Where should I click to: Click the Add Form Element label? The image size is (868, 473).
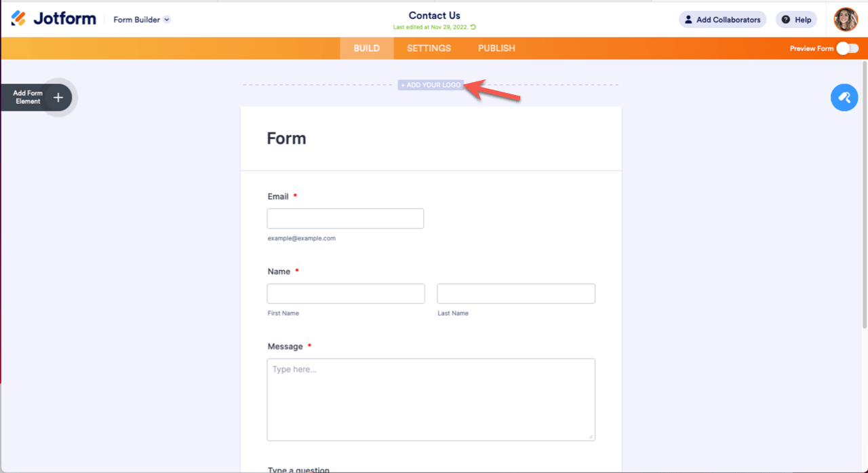(28, 98)
